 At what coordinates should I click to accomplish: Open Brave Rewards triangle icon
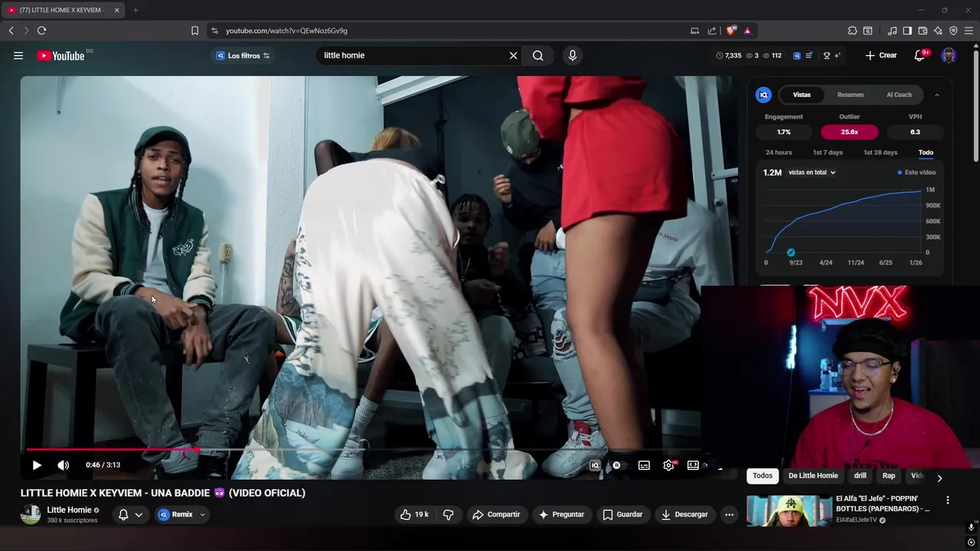click(x=747, y=31)
